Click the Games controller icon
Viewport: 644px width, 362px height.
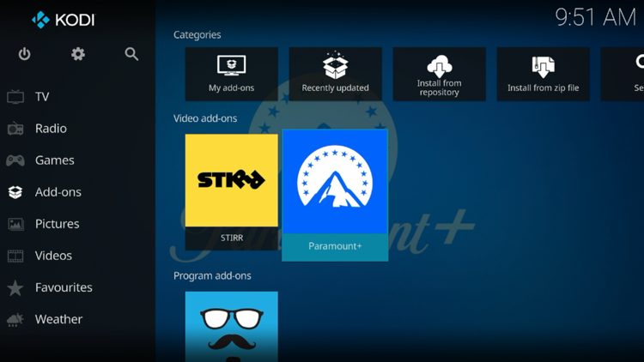[x=15, y=160]
